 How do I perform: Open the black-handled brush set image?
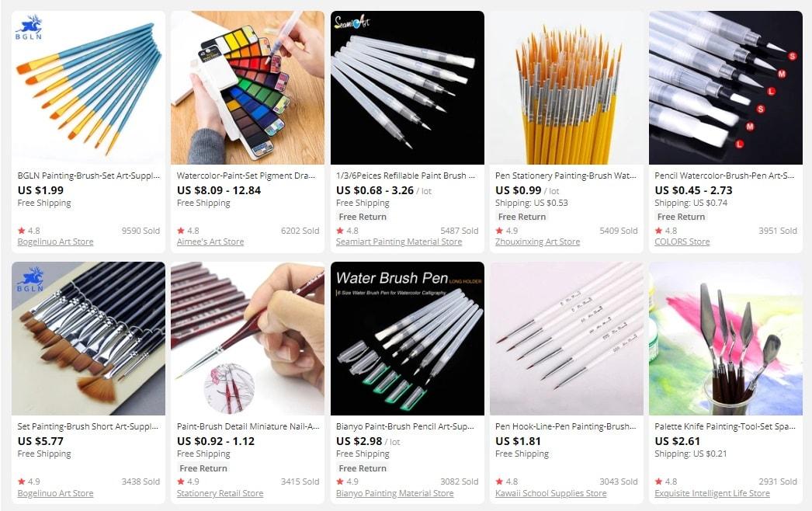88,339
